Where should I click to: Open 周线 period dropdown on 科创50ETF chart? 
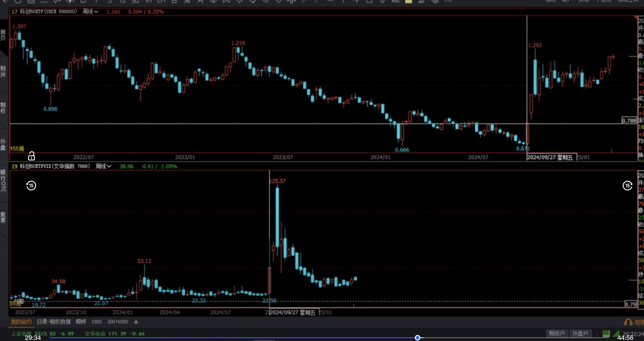[91, 12]
